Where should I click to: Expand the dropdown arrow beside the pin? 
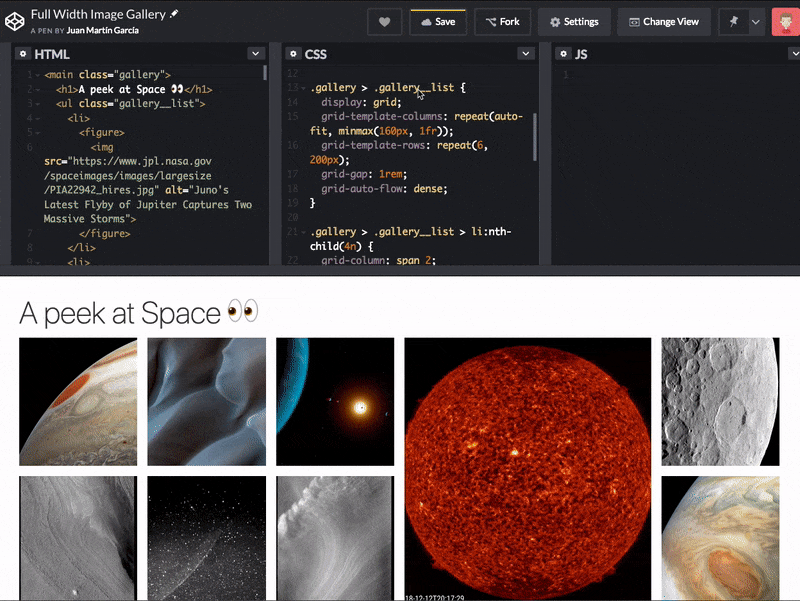[x=756, y=22]
